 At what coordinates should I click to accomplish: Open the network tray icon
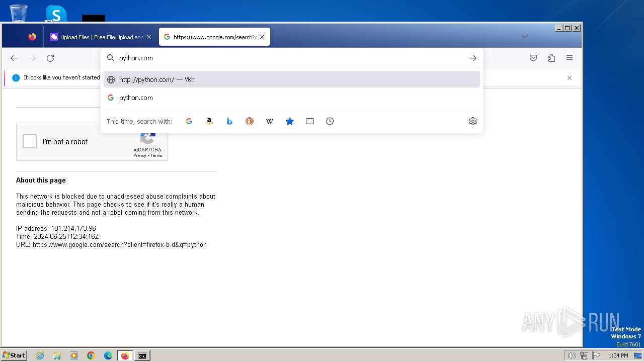point(584,355)
